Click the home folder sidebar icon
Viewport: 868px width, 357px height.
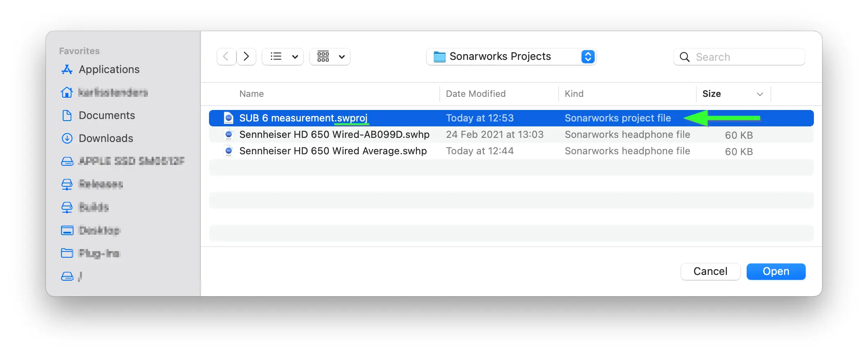tap(67, 92)
